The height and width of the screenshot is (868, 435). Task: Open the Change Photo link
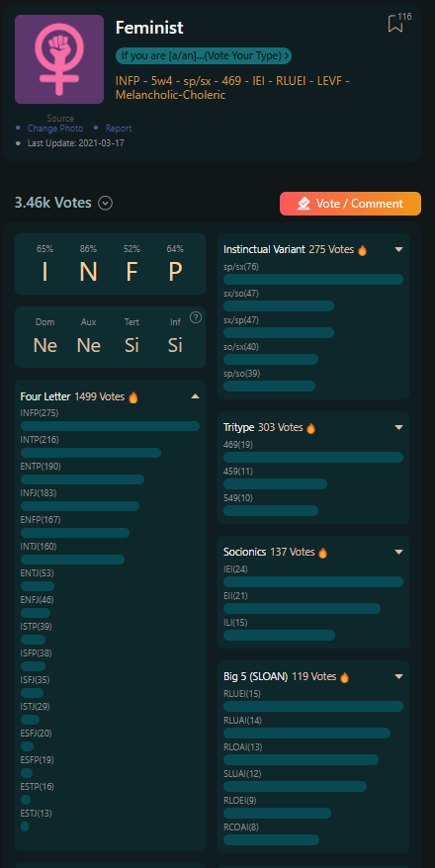tap(55, 128)
